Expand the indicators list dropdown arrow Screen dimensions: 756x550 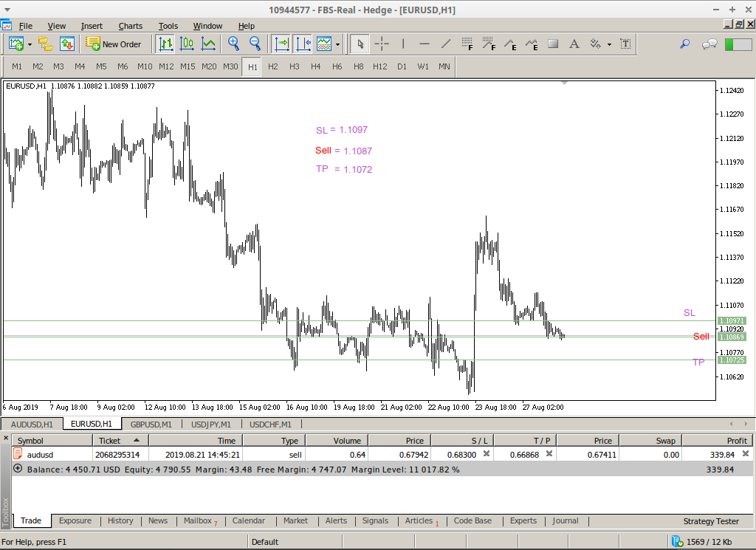(337, 44)
